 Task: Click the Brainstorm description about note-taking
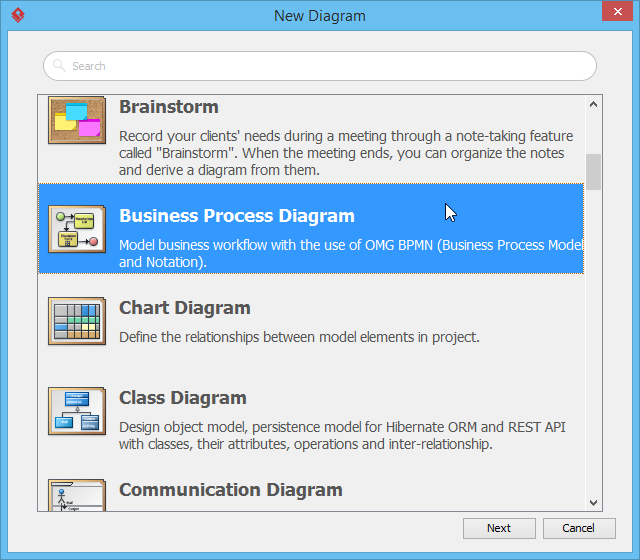coord(346,153)
